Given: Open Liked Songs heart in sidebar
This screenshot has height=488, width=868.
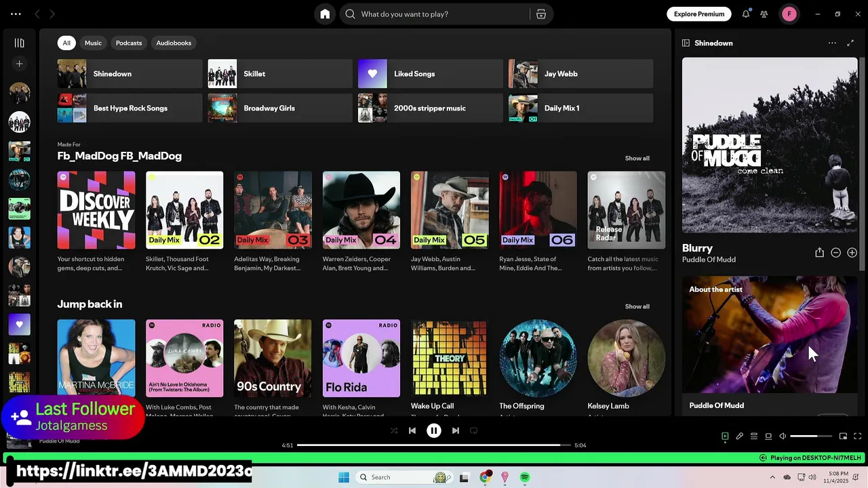Looking at the screenshot, I should point(20,325).
